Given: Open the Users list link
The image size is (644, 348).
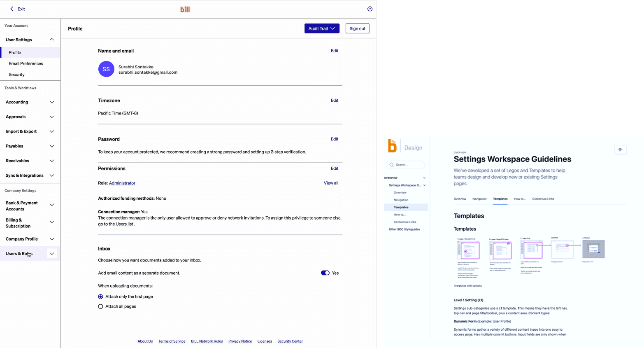Looking at the screenshot, I should 124,224.
